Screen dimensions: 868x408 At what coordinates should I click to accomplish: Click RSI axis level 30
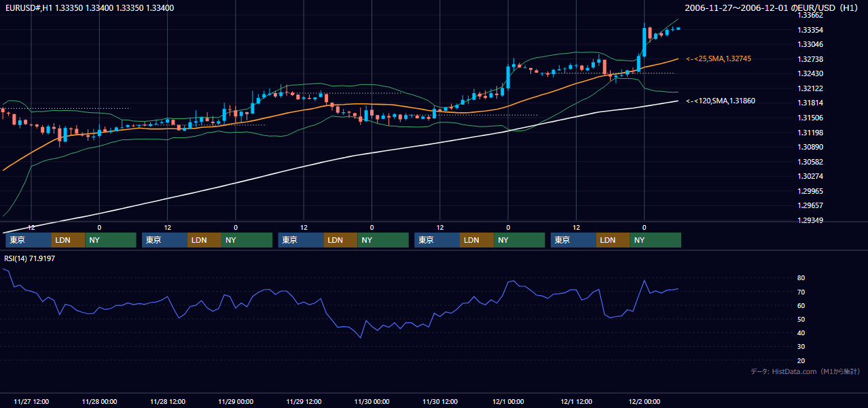tap(801, 346)
